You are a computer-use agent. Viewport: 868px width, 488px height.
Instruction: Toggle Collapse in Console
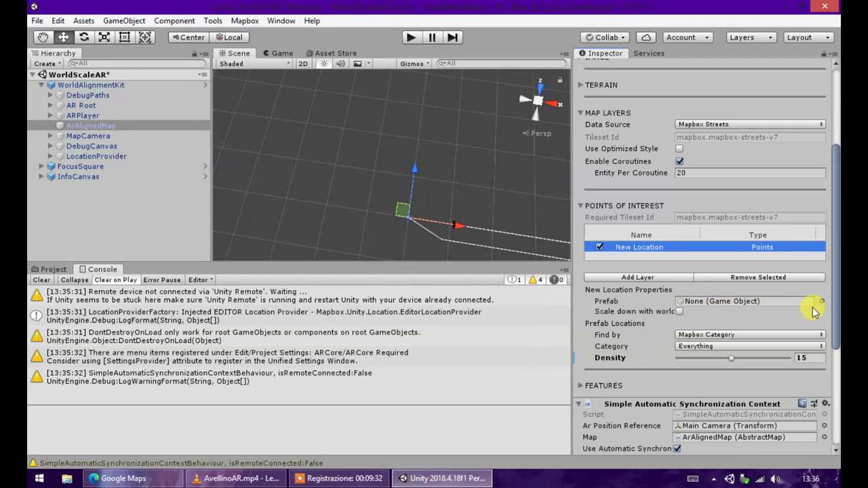75,280
